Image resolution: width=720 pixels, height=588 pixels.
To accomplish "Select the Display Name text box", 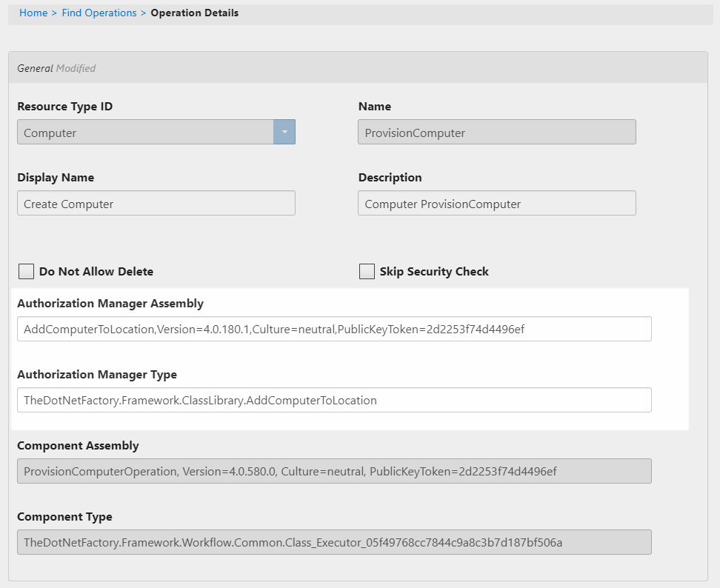I will click(x=156, y=203).
